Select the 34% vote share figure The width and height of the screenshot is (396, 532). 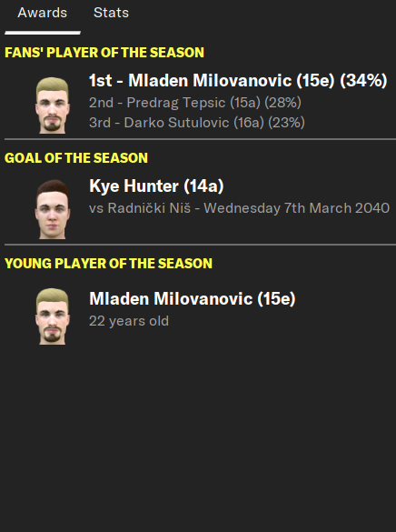[x=363, y=81]
